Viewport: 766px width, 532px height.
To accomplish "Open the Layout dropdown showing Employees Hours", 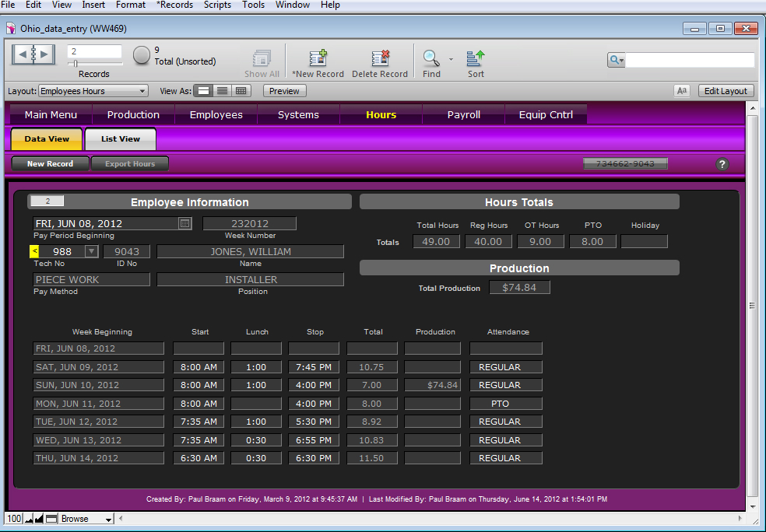I will (93, 91).
